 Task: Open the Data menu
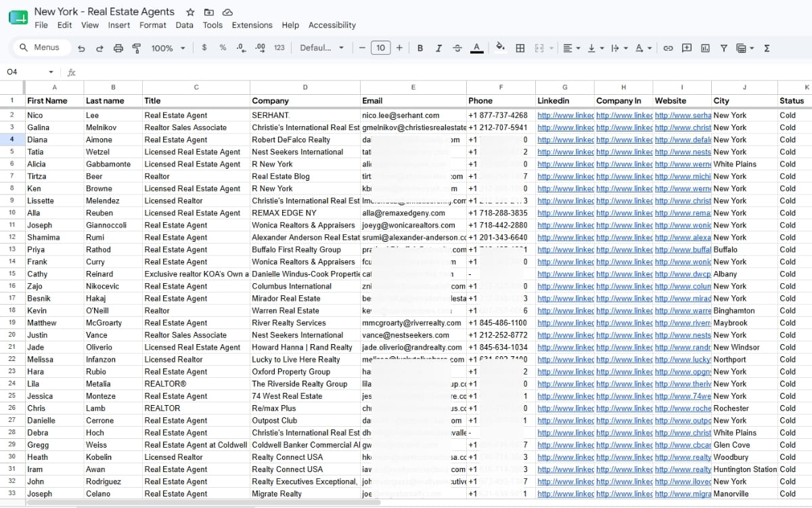(x=184, y=25)
